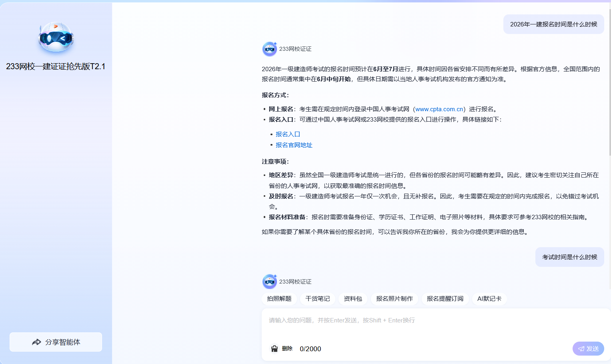Open the 报名官网地址 link
Image resolution: width=611 pixels, height=364 pixels.
pos(294,145)
